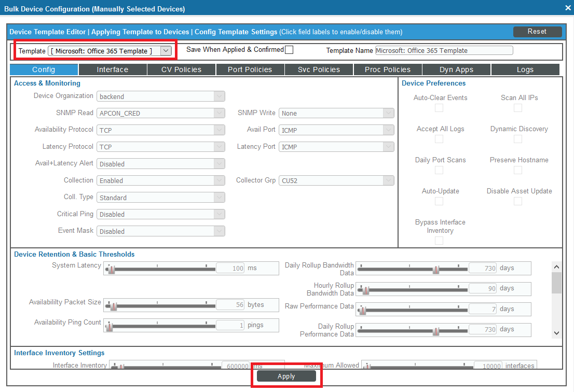Open the Template dropdown
Viewport: 574px width, 392px height.
pos(110,51)
